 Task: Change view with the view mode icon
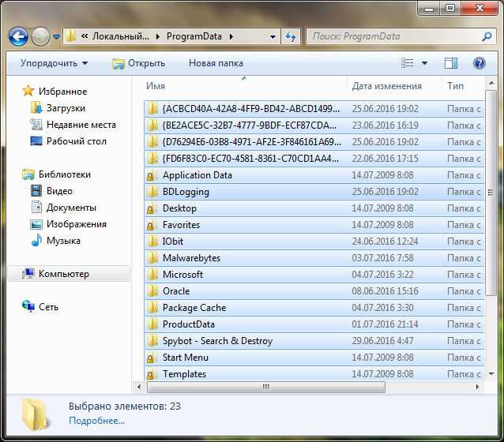coord(408,63)
